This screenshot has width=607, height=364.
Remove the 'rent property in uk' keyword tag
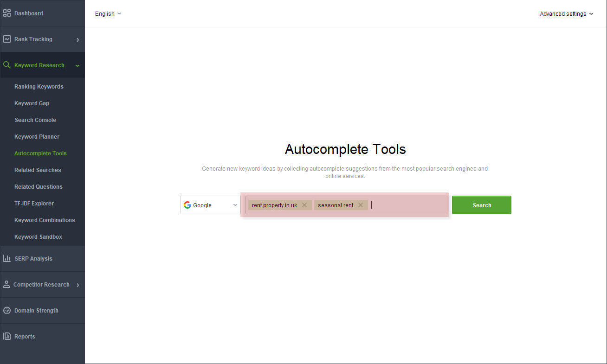(x=304, y=205)
